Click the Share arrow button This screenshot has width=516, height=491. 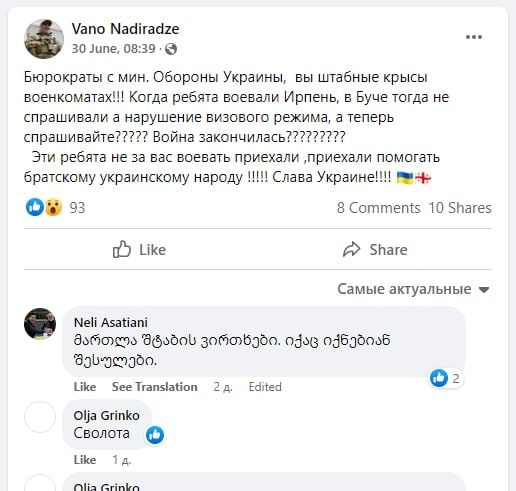click(375, 250)
